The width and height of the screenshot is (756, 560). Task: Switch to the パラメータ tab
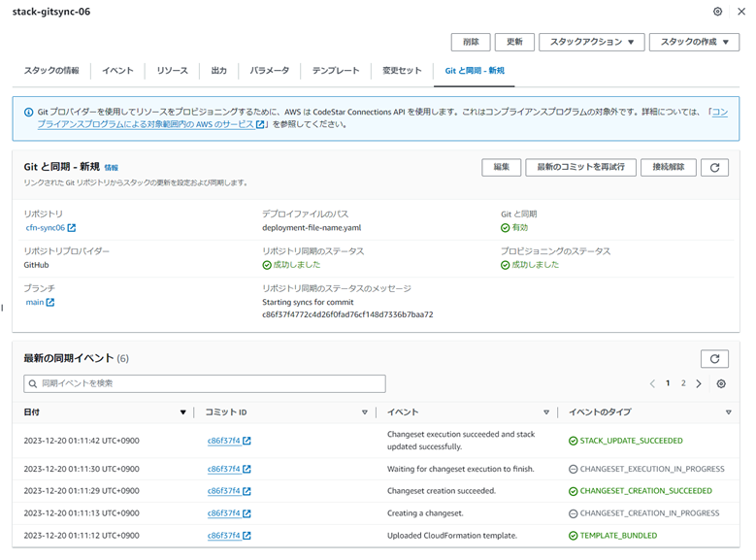[270, 71]
